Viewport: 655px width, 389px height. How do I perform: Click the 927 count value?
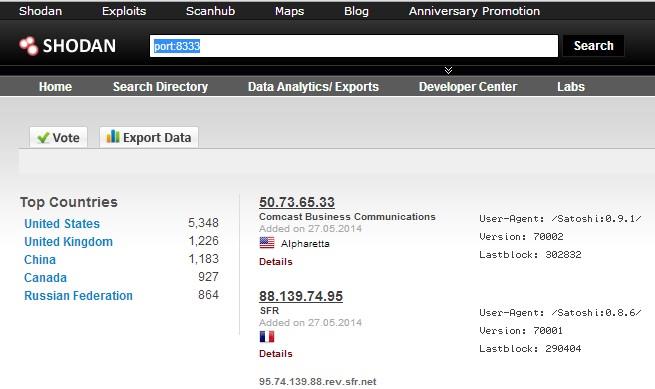pos(208,277)
